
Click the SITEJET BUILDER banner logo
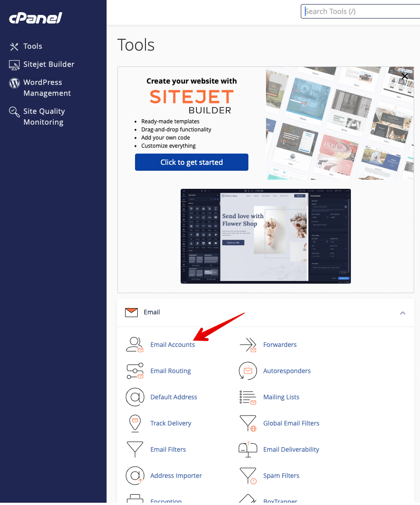[x=191, y=102]
